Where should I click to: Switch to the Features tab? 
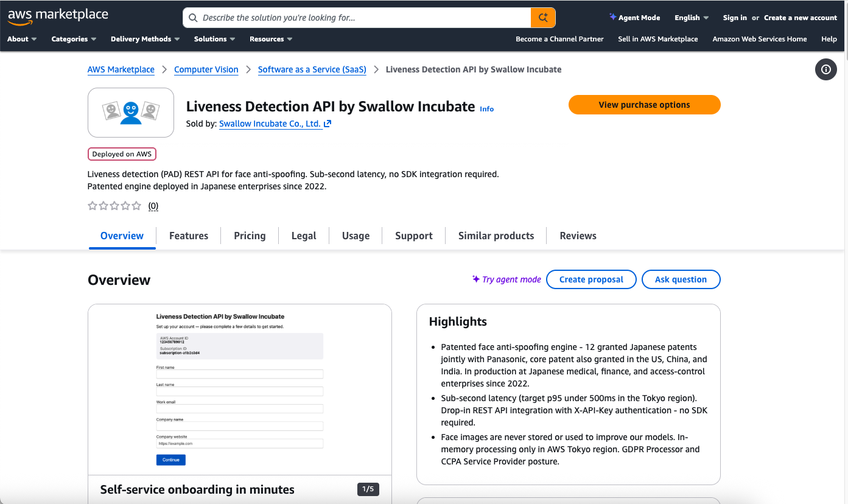coord(189,236)
